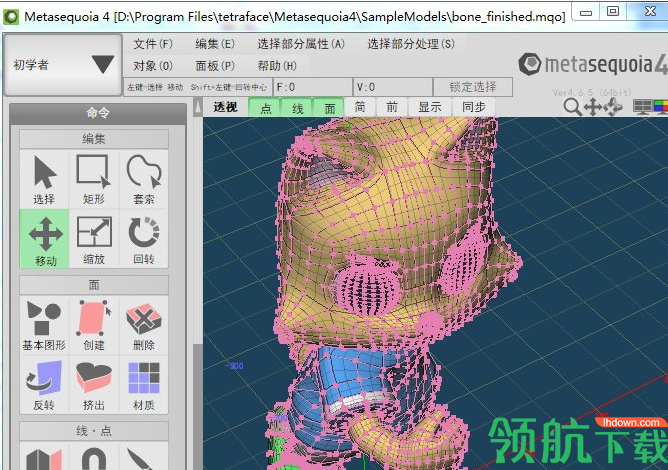
Task: Pick the 缩放 scale tool
Action: 94,239
